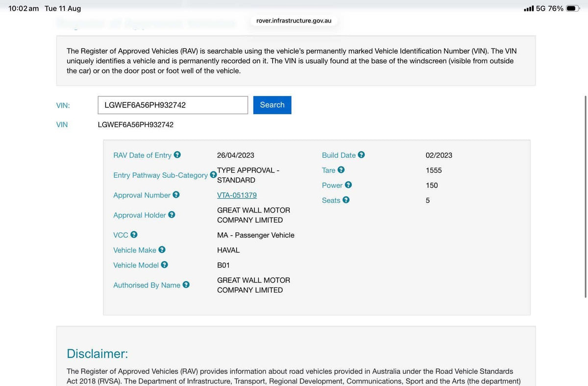Open help icon next to Vehicle Make
Image resolution: width=588 pixels, height=386 pixels.
tap(162, 250)
